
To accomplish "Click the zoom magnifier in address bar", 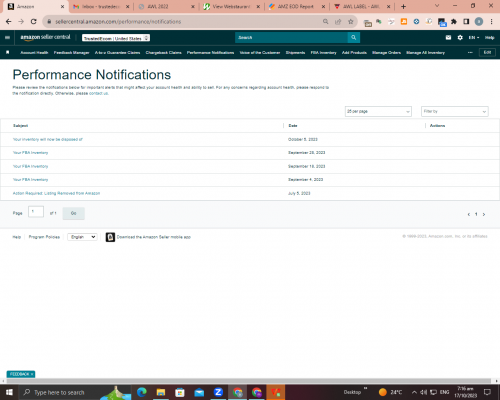I will 325,22.
